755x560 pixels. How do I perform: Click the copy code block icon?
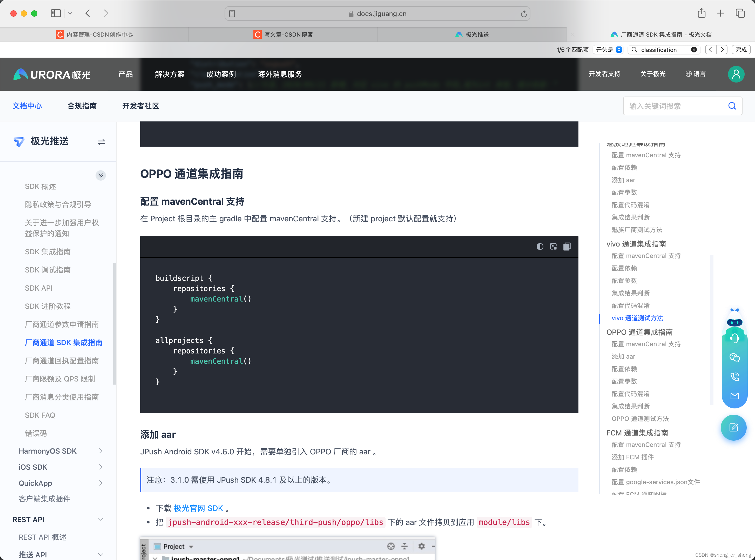[566, 246]
